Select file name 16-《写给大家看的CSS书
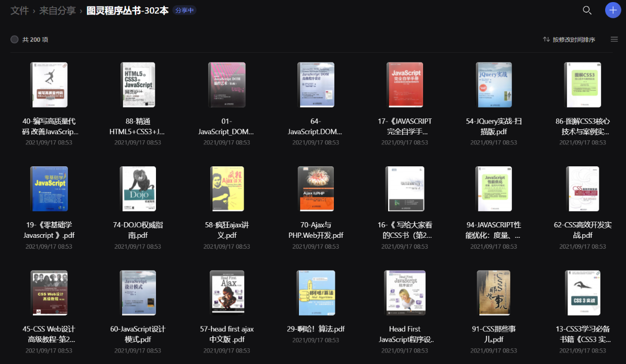The image size is (626, 364). (405, 230)
